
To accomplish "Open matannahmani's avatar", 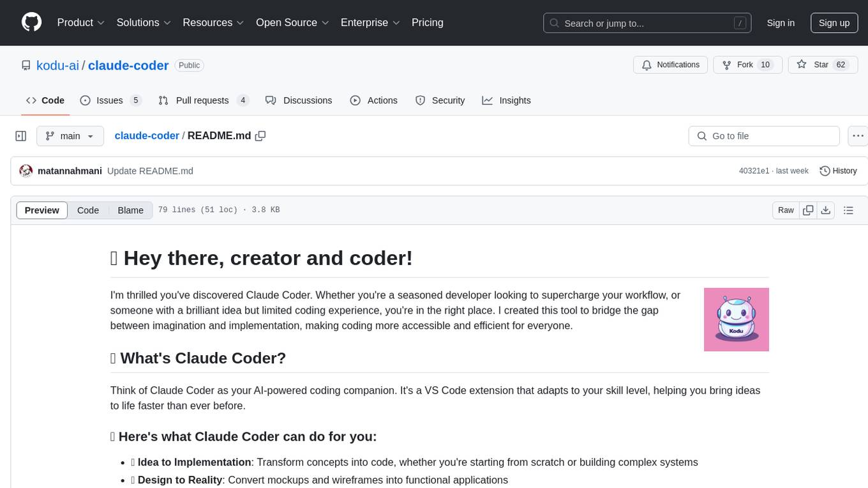I will tap(26, 171).
